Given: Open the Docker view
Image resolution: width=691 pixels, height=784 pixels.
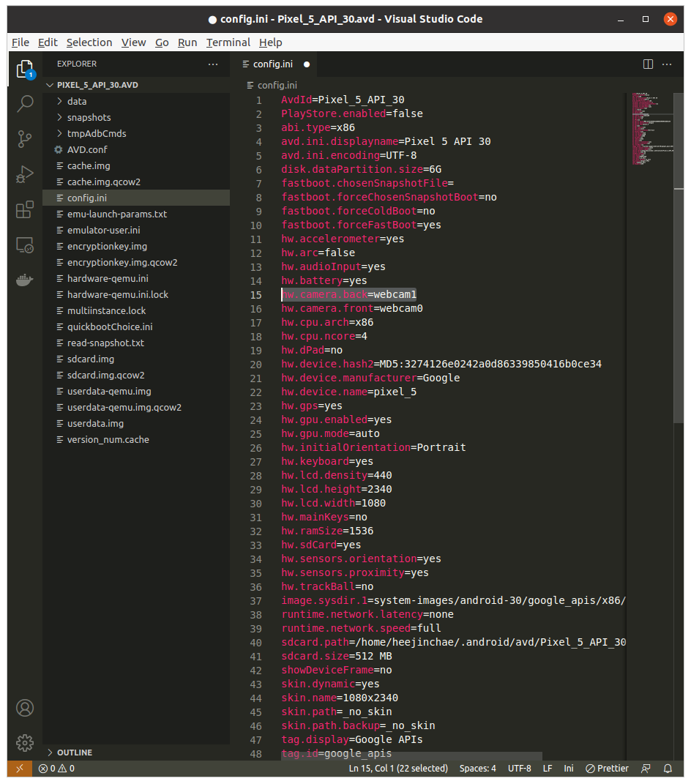Looking at the screenshot, I should pos(24,280).
